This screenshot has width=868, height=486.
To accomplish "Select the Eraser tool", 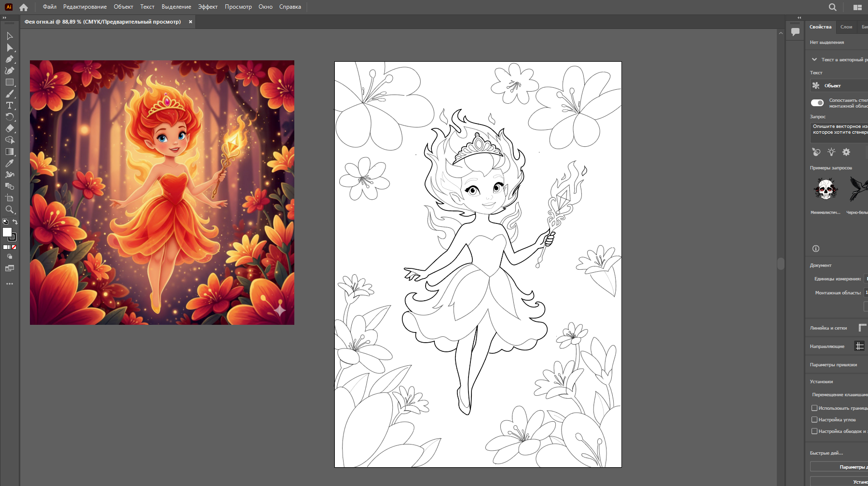I will pos(10,129).
